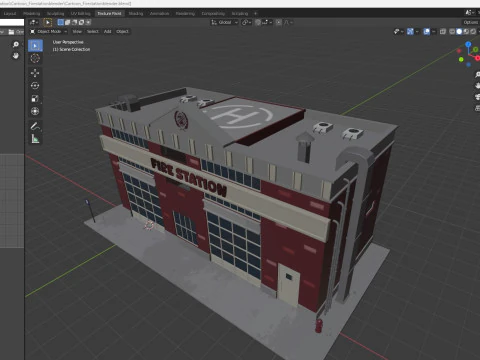
Task: Click the zoom magnifier in left image editor
Action: click(16, 44)
